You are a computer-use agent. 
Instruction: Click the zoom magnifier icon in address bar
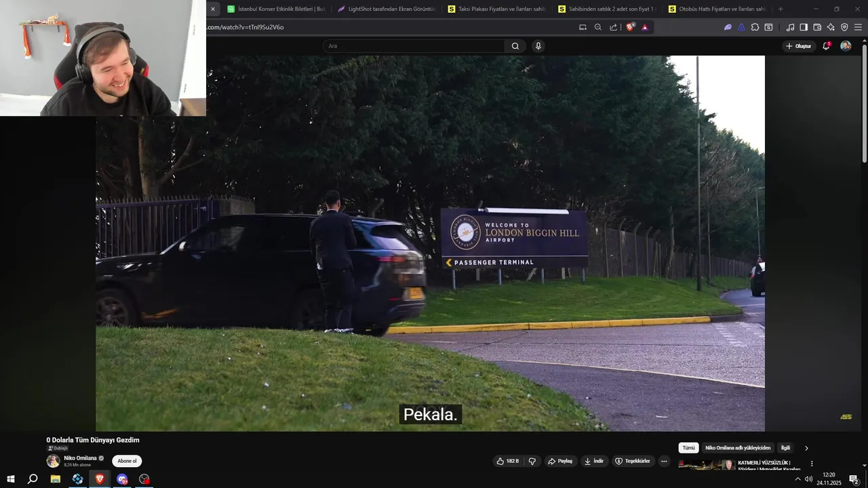pyautogui.click(x=598, y=27)
